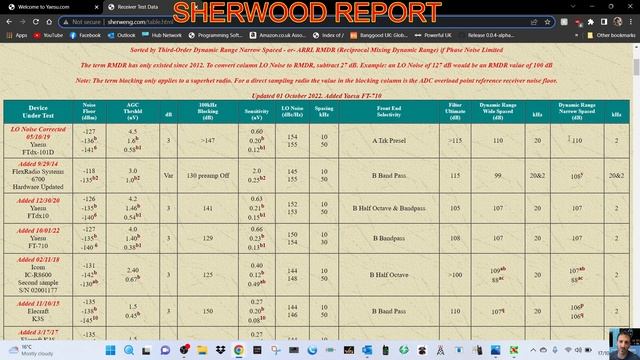Click the battery icon in the system tray
Viewport: 640px width, 360px height.
click(589, 350)
